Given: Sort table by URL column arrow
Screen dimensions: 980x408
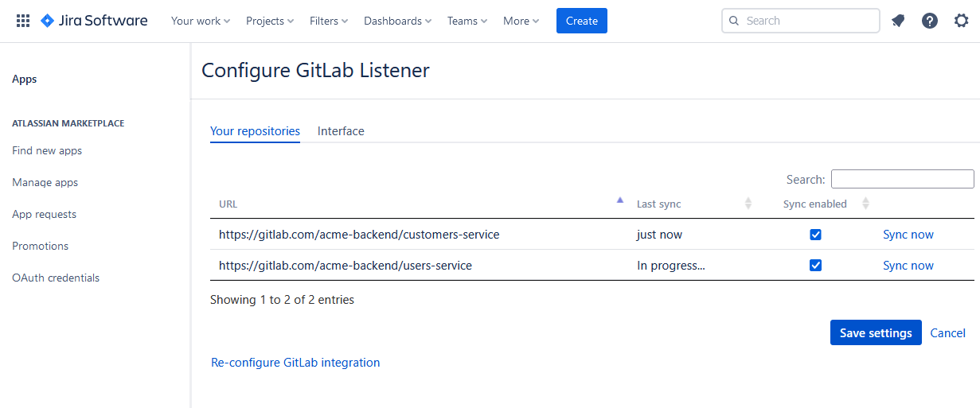Looking at the screenshot, I should 619,201.
